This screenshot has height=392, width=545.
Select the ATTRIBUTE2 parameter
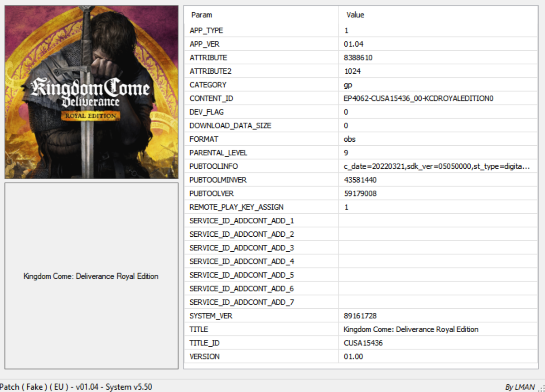pos(210,71)
